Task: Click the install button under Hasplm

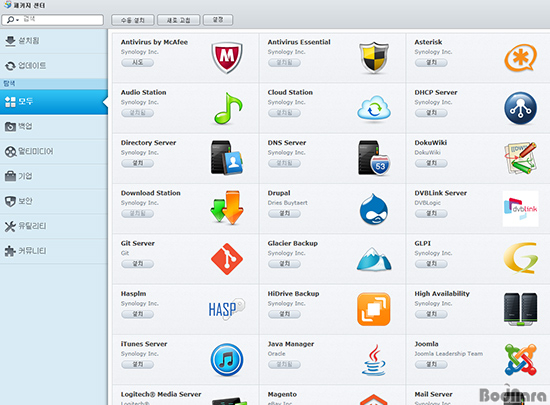Action: pos(138,314)
